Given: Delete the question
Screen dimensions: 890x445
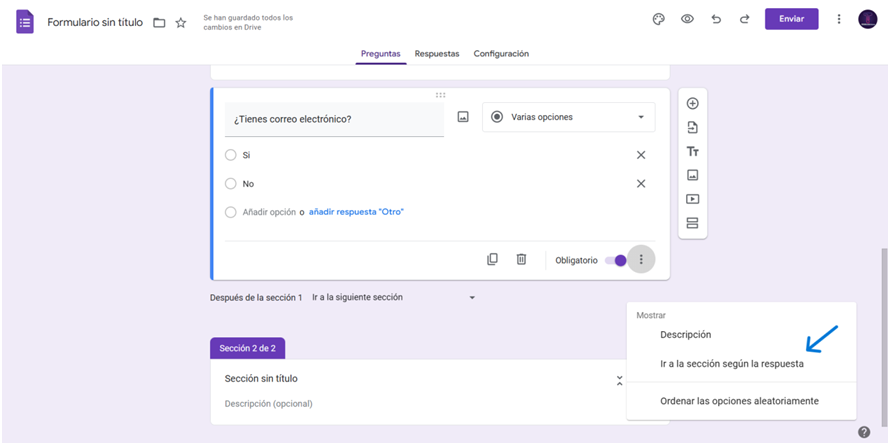Looking at the screenshot, I should pos(521,259).
